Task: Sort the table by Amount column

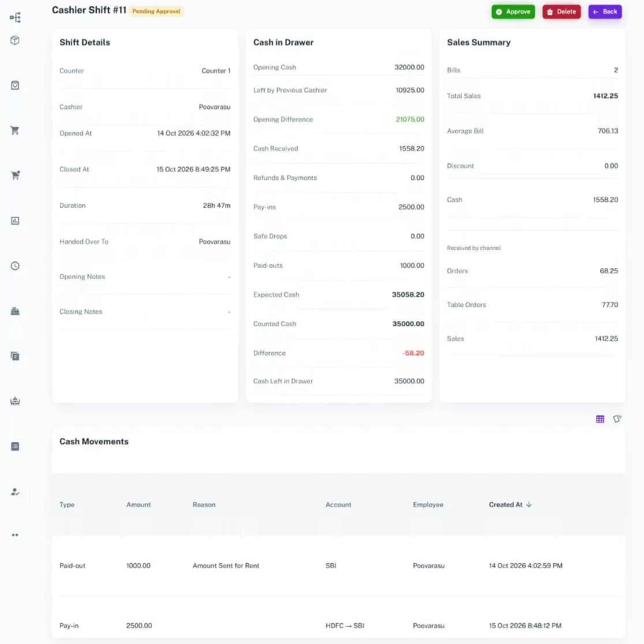Action: [138, 504]
